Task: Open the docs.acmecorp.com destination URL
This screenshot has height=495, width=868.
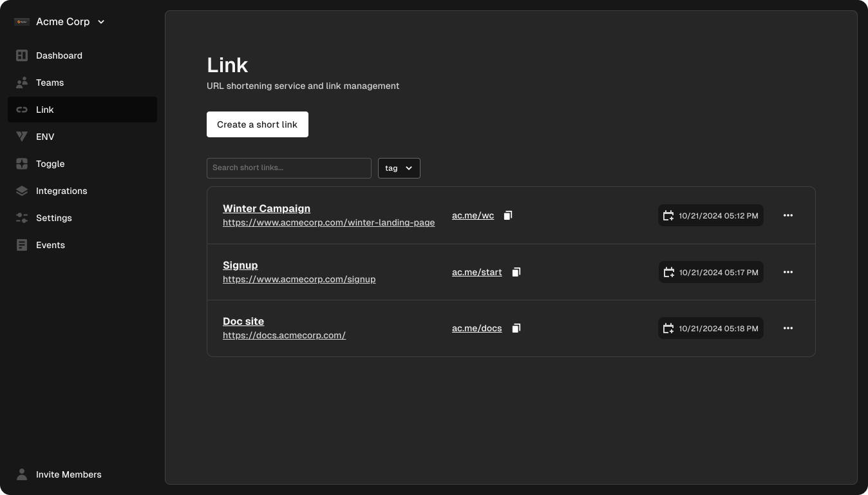Action: click(x=284, y=335)
